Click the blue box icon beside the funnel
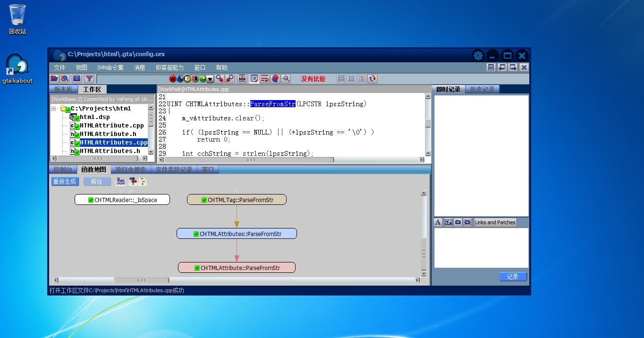 tap(76, 79)
